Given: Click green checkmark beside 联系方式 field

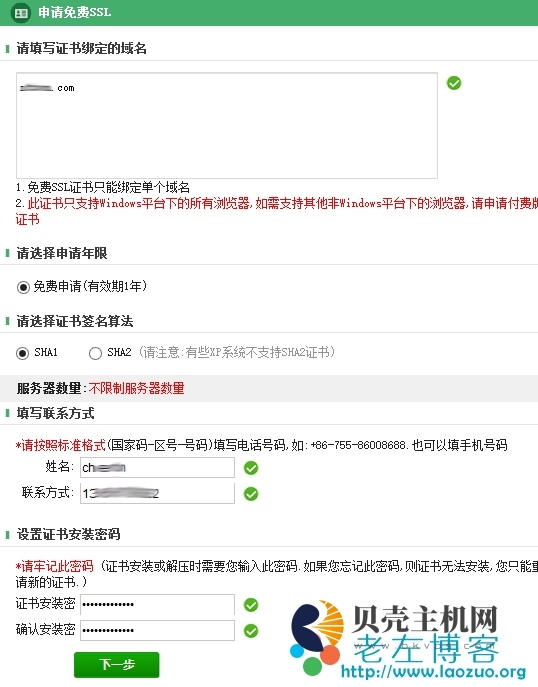Looking at the screenshot, I should [x=251, y=494].
